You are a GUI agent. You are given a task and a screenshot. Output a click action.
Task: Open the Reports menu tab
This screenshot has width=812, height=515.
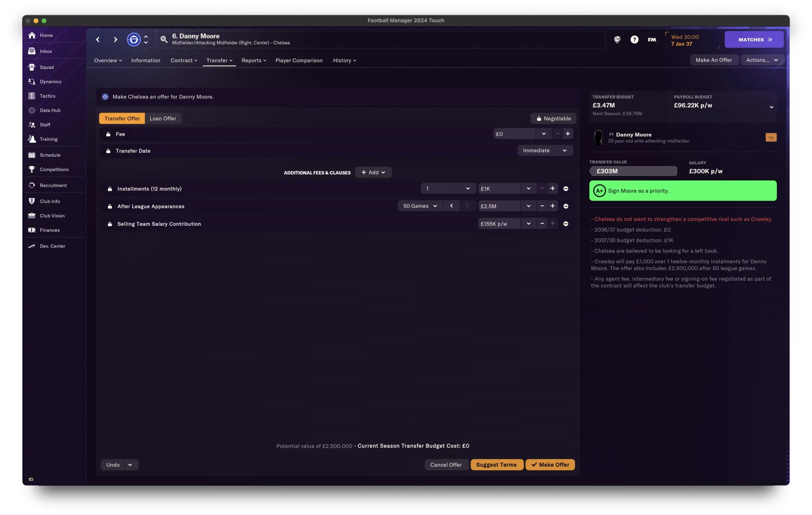[254, 60]
